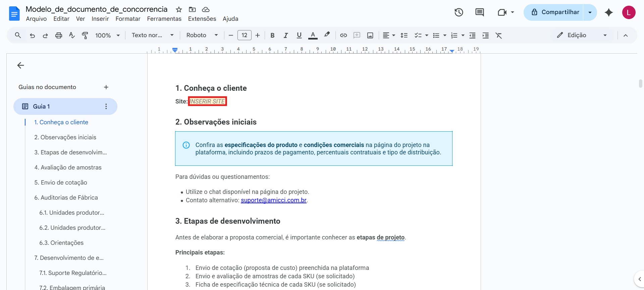Open the Inserir menu

[x=100, y=19]
